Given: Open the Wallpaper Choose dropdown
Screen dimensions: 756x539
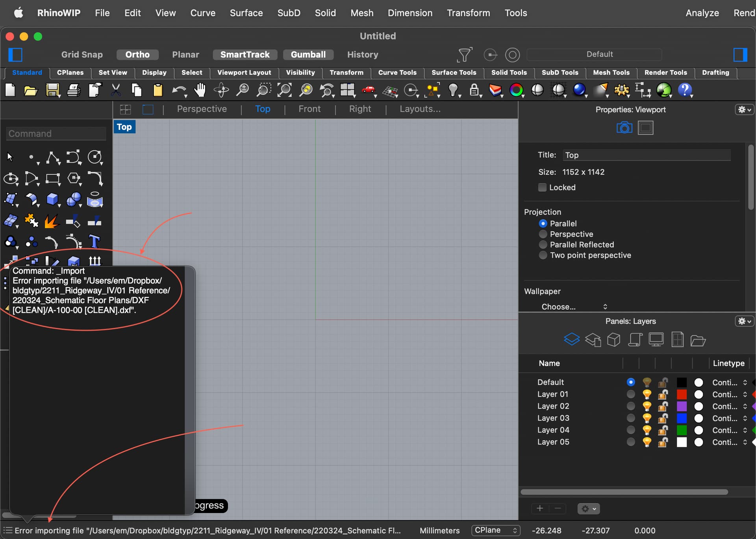Looking at the screenshot, I should coord(574,307).
